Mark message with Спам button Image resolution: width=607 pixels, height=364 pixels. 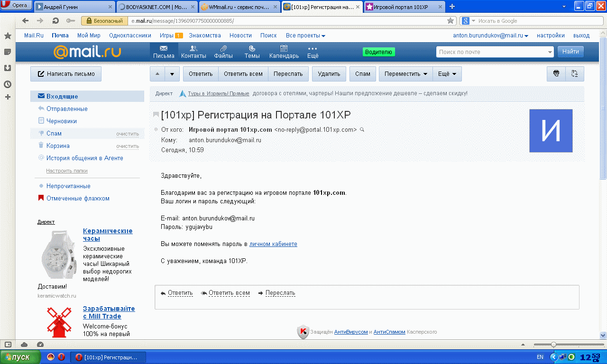363,74
